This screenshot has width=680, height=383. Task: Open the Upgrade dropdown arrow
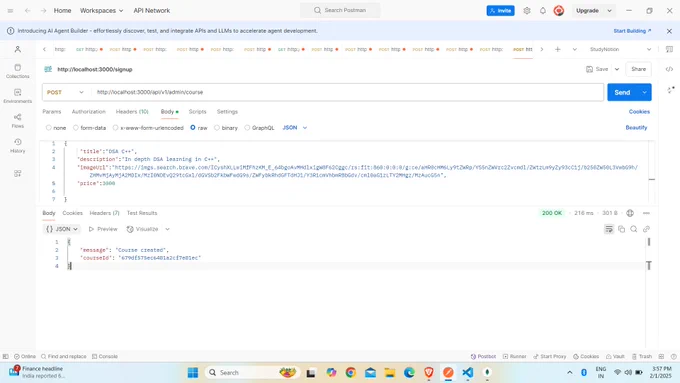pyautogui.click(x=609, y=10)
